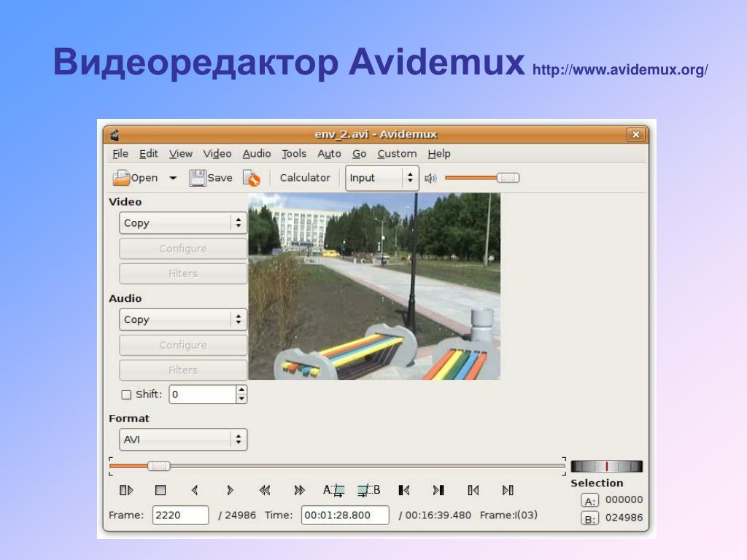Image resolution: width=747 pixels, height=560 pixels.
Task: Jump to previous keyframe
Action: click(x=264, y=490)
